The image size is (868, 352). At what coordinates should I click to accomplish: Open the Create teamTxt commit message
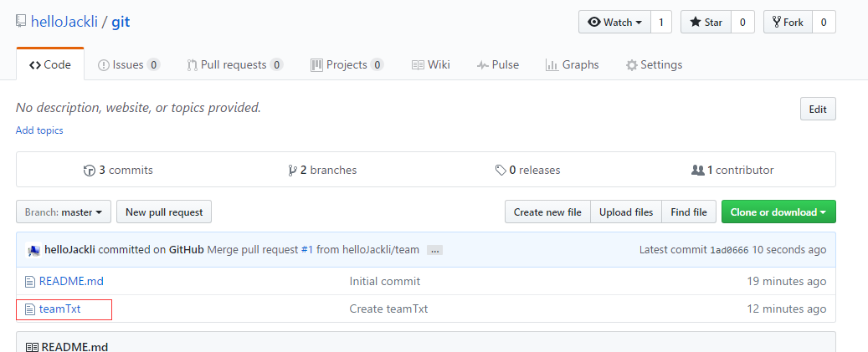tap(388, 309)
